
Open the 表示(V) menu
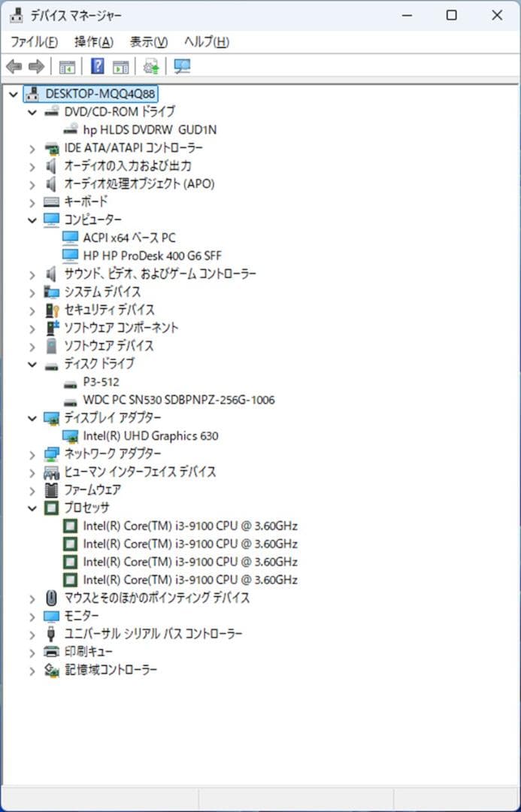click(x=149, y=42)
